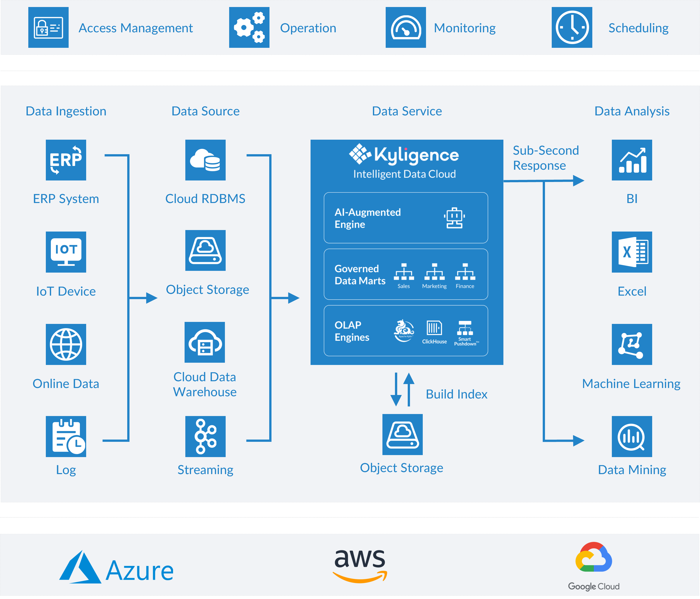Click the Intelligent Data Cloud subtitle
700x599 pixels.
click(404, 174)
